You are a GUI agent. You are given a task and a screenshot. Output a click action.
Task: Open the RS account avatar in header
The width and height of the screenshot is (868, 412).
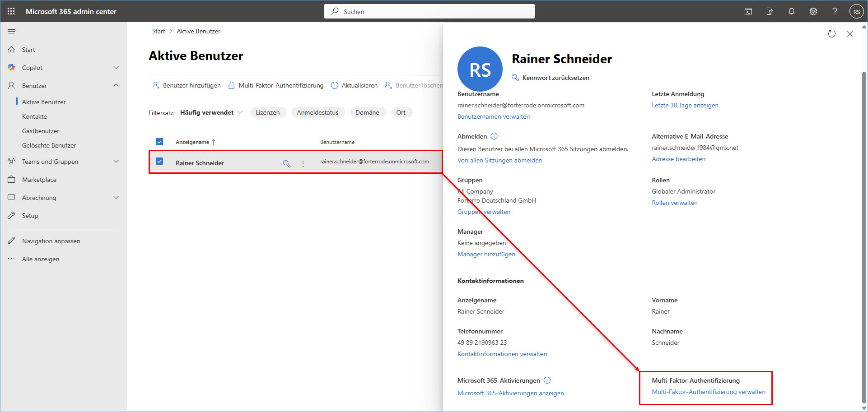point(856,12)
